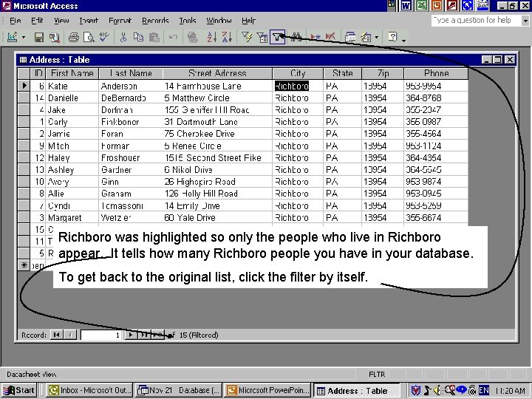Click the Phone column header
This screenshot has width=532, height=399.
pyautogui.click(x=436, y=73)
